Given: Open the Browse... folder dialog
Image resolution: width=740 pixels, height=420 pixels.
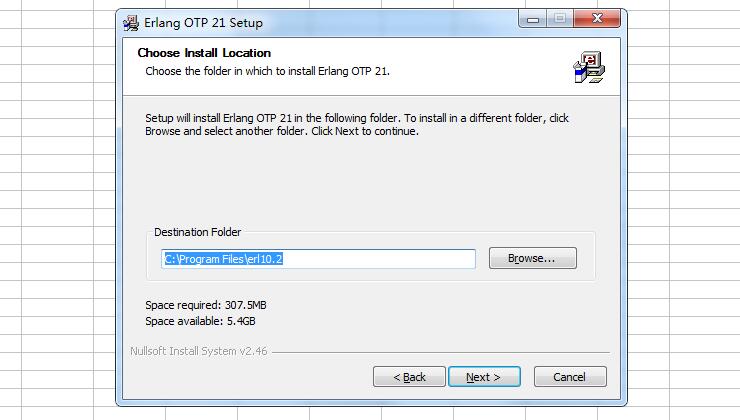Looking at the screenshot, I should (532, 258).
